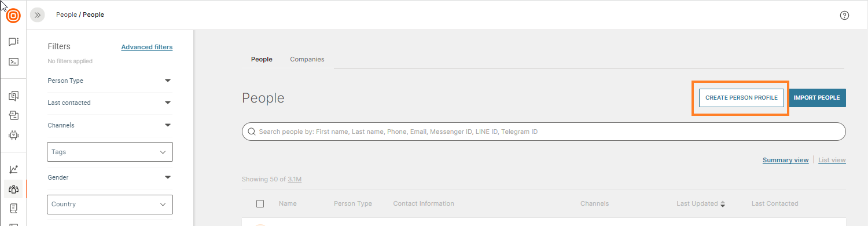Expand the sidebar with double-chevron icon
Screen dimensions: 868x226
38,15
